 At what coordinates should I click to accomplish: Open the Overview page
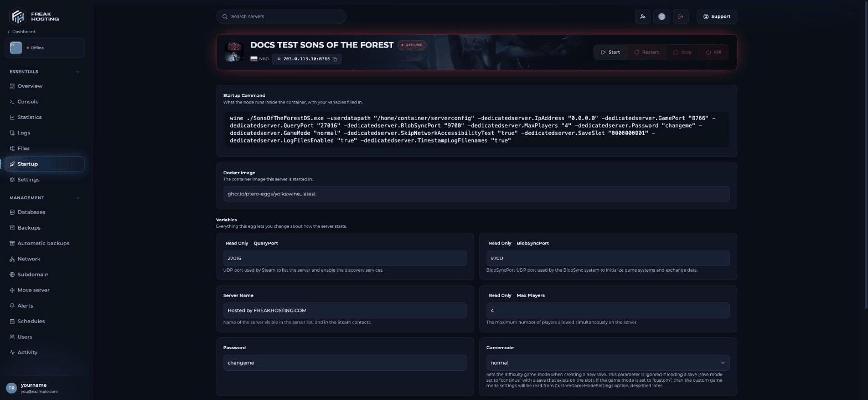pos(45,86)
